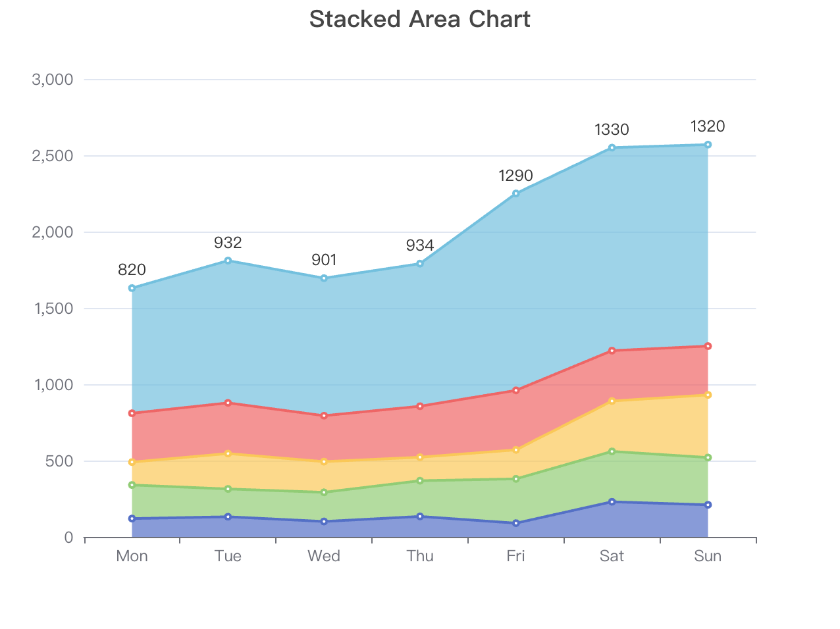This screenshot has height=629, width=840.
Task: Click the "Sat" x-axis label
Action: (612, 556)
